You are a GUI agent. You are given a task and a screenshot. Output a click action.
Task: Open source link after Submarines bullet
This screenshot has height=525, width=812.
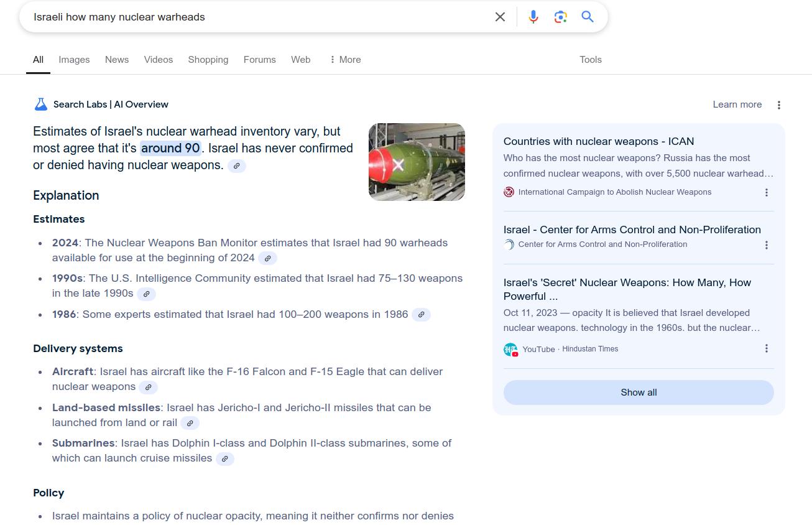click(225, 459)
